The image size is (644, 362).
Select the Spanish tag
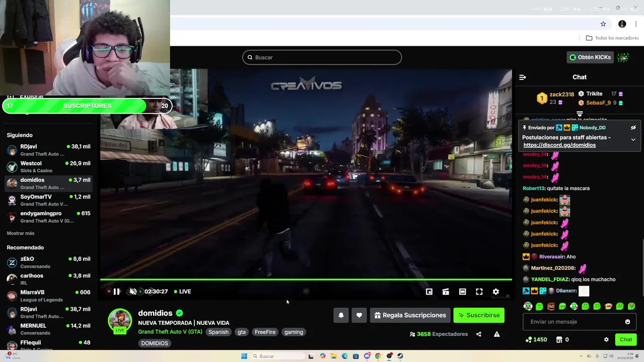218,332
